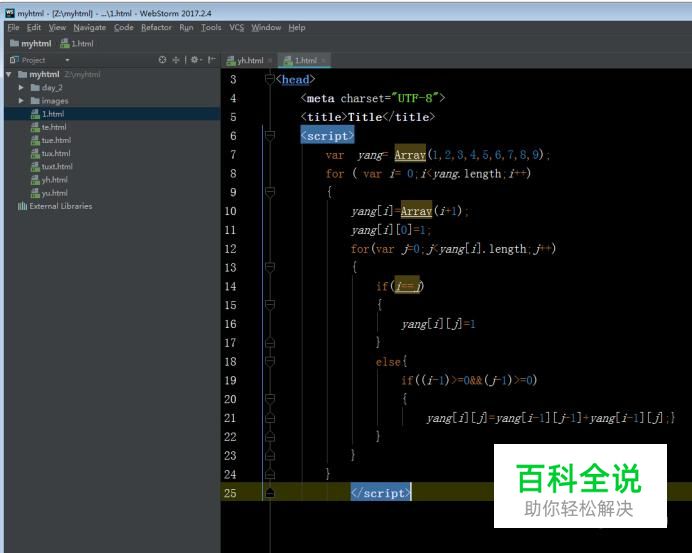Click the scroll from source target icon

click(162, 60)
